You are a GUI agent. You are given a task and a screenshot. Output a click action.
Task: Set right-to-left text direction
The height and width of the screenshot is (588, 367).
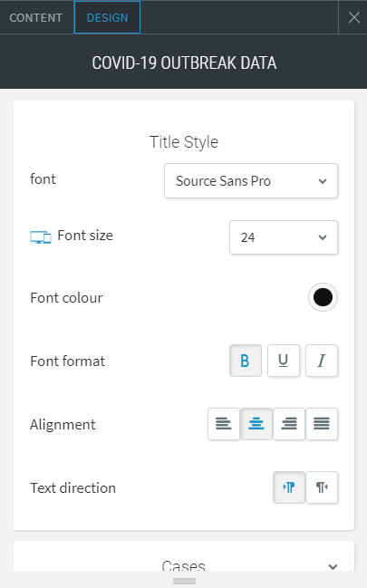[x=322, y=487]
